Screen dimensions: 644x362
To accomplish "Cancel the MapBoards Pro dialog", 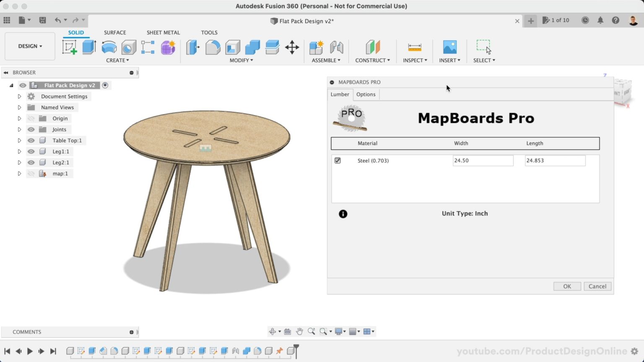I will tap(597, 286).
